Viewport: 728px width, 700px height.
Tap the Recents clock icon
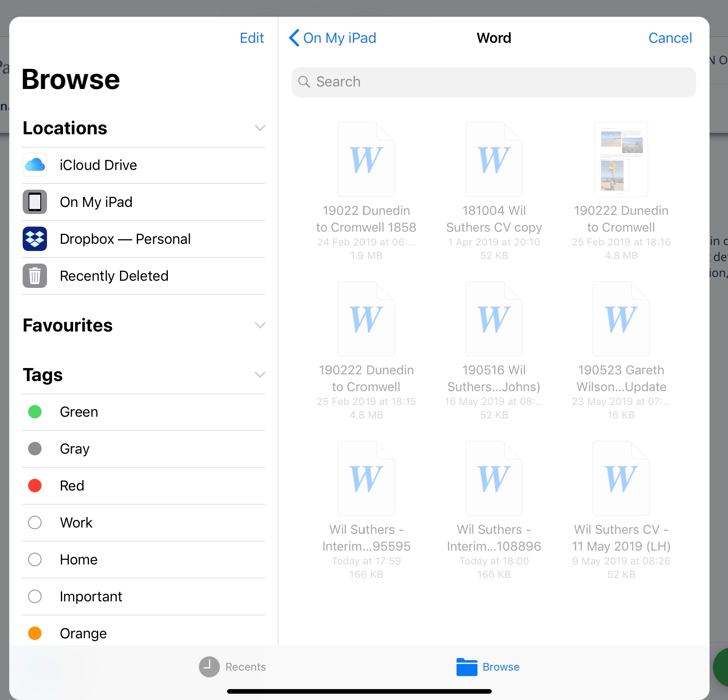tap(209, 667)
